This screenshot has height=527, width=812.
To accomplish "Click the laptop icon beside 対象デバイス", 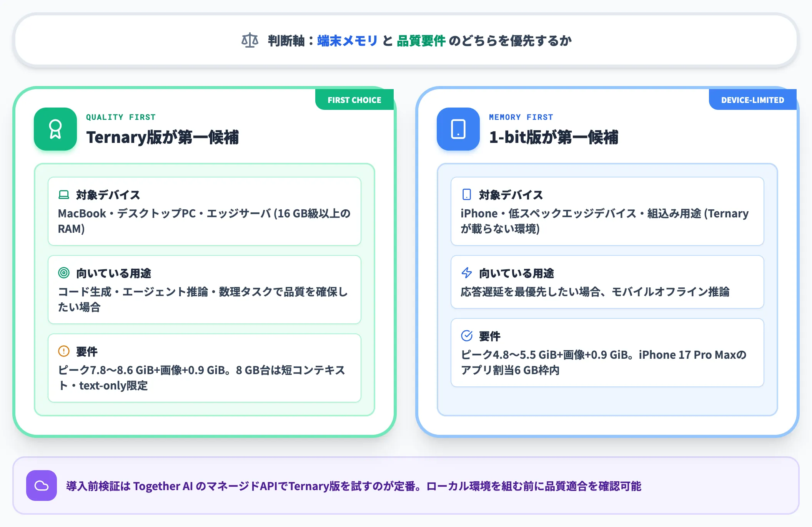I will pyautogui.click(x=64, y=195).
